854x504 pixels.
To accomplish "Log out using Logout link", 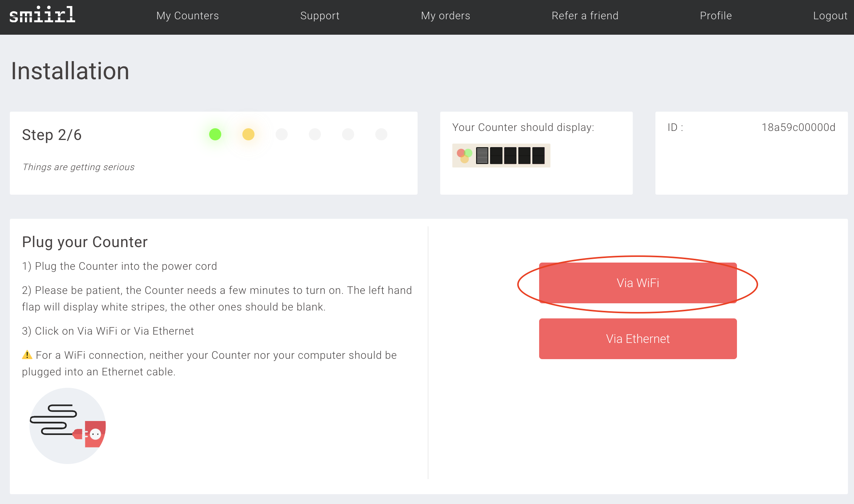I will (x=830, y=16).
